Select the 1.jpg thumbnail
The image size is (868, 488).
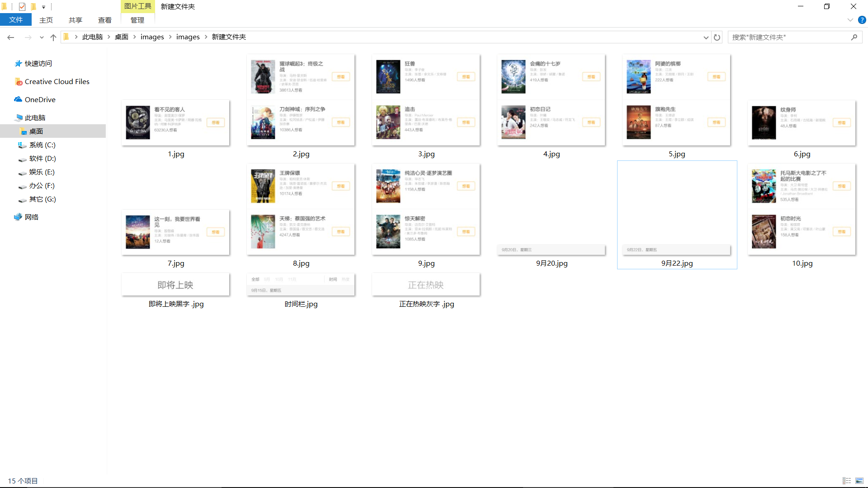pyautogui.click(x=176, y=122)
